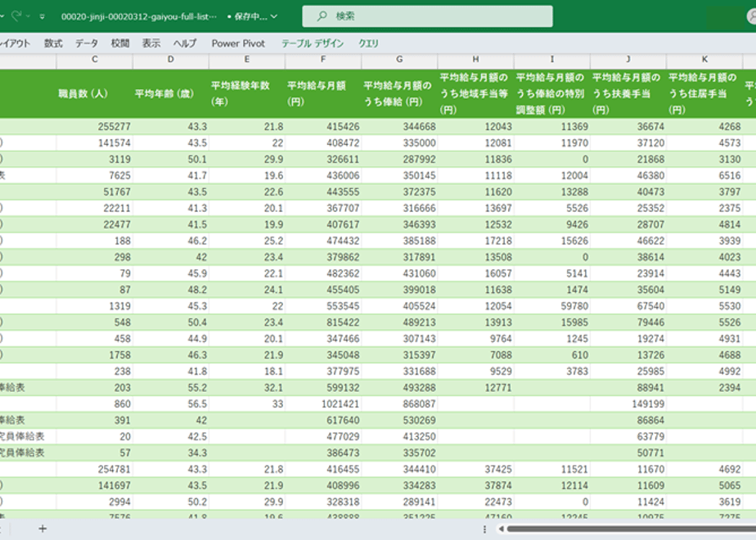Expand the saving status dropdown chevron

point(274,16)
